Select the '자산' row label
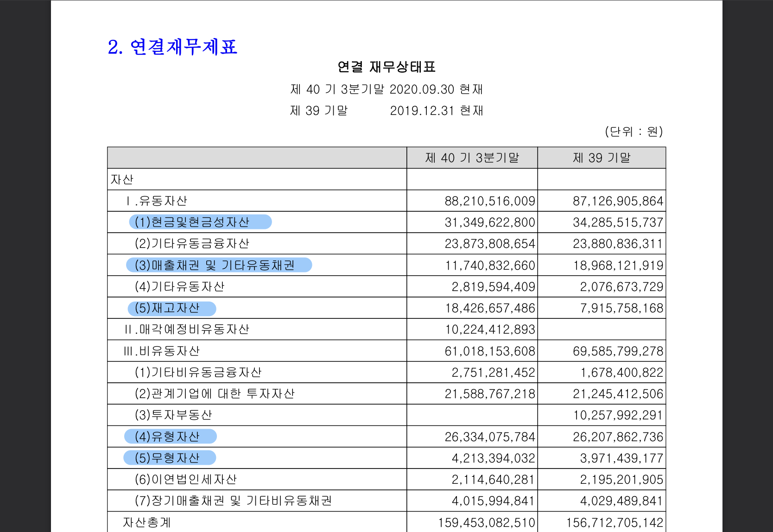The width and height of the screenshot is (773, 532). [x=122, y=179]
